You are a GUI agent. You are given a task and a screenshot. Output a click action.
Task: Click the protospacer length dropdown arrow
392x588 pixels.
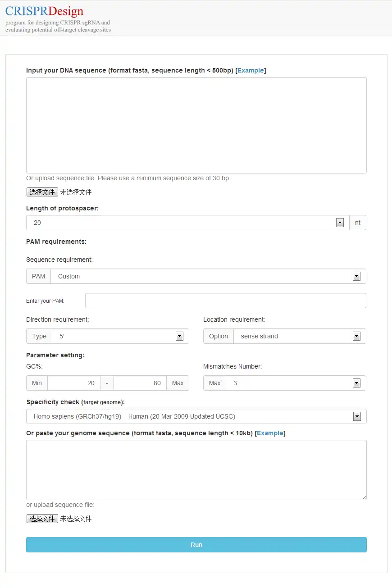[x=340, y=222]
